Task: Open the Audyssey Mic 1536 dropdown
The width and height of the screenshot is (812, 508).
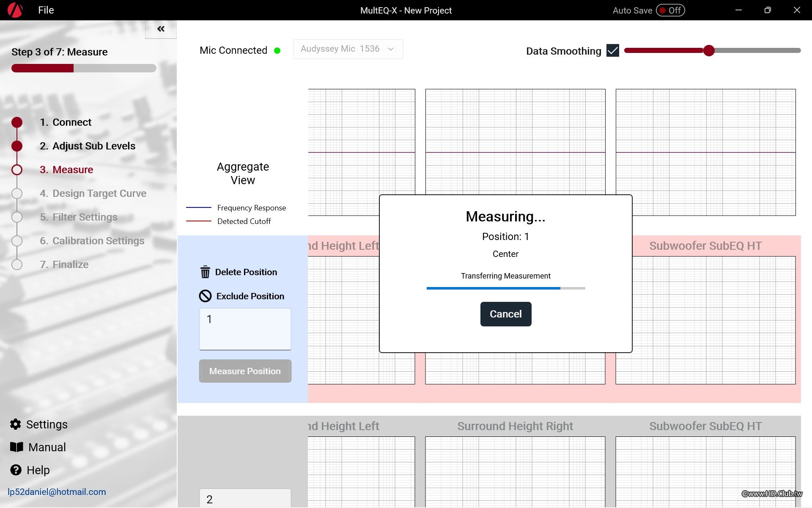Action: [348, 49]
